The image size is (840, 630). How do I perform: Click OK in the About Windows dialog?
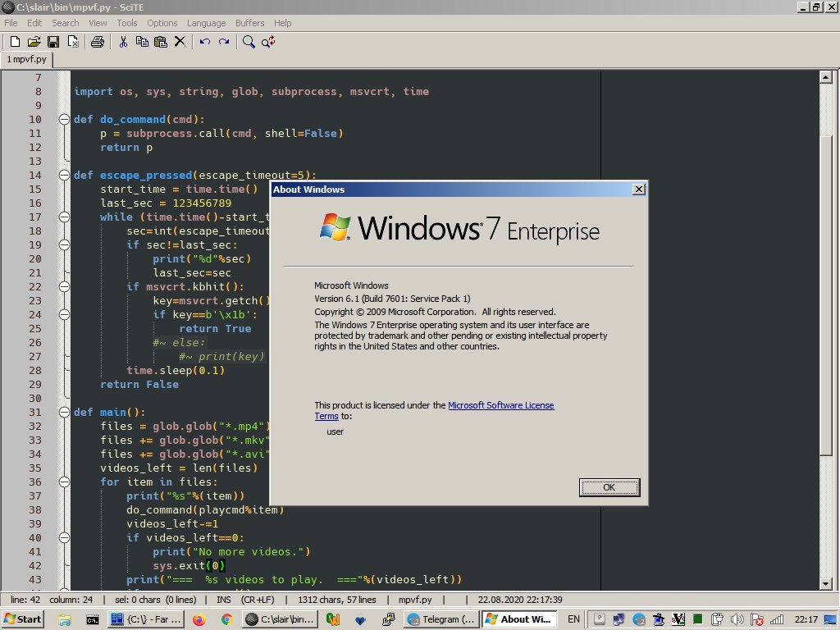pyautogui.click(x=609, y=487)
